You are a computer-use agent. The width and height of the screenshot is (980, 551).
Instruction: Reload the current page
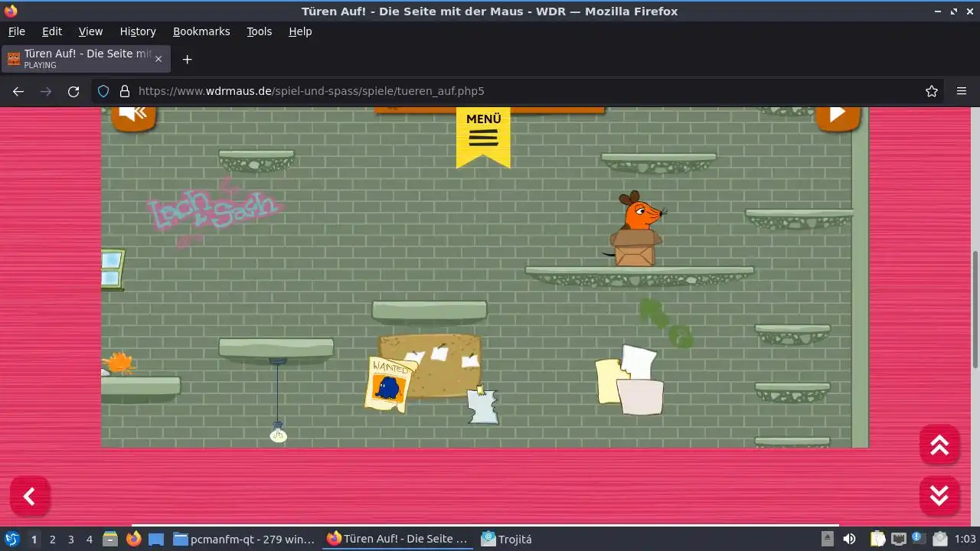click(73, 91)
